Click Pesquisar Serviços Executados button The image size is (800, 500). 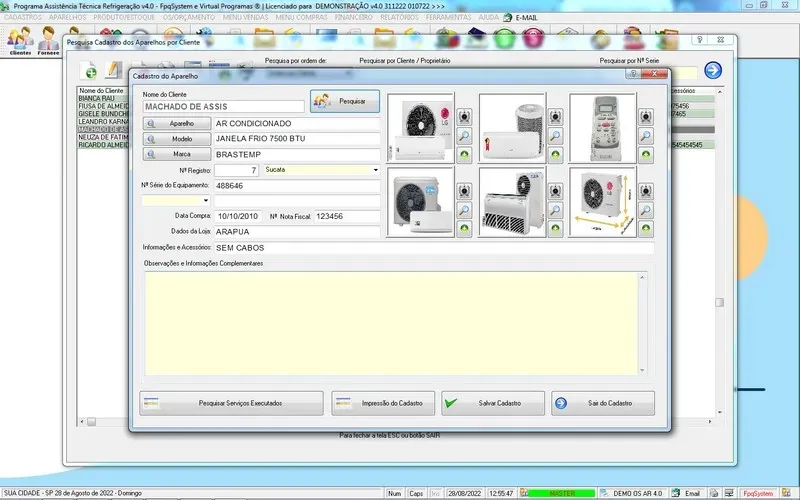231,403
